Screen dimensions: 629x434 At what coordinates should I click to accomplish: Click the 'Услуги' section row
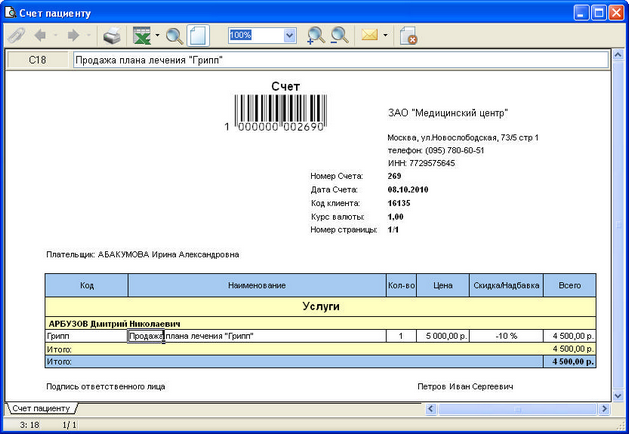(321, 306)
